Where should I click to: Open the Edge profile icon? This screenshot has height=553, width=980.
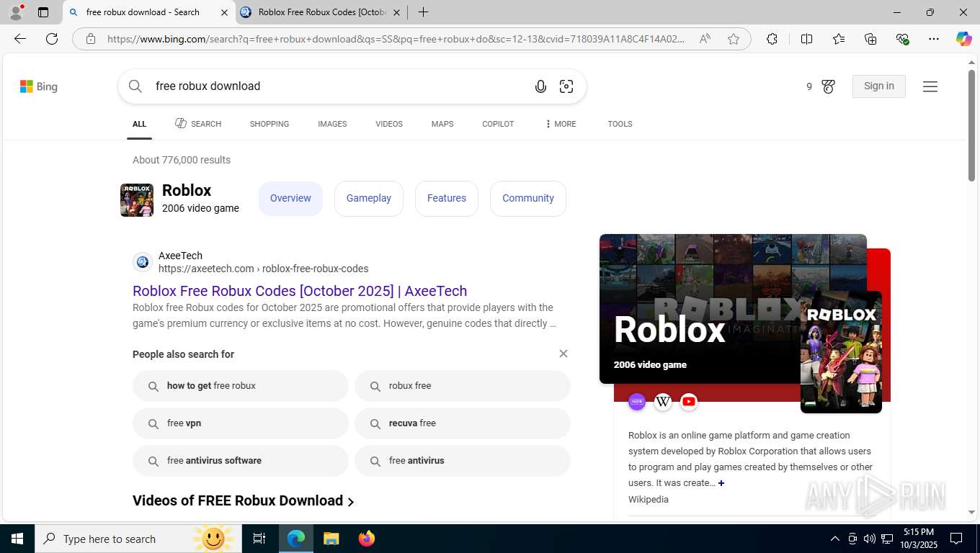[15, 12]
